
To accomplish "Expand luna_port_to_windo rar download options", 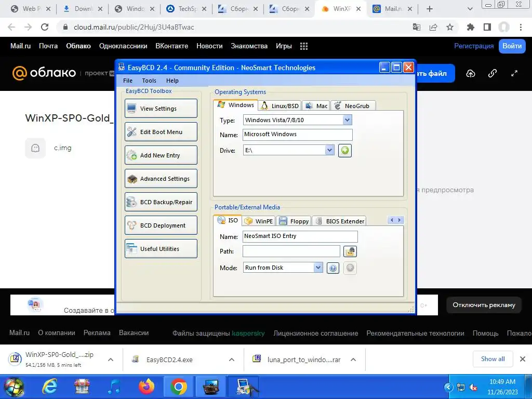I will click(353, 360).
